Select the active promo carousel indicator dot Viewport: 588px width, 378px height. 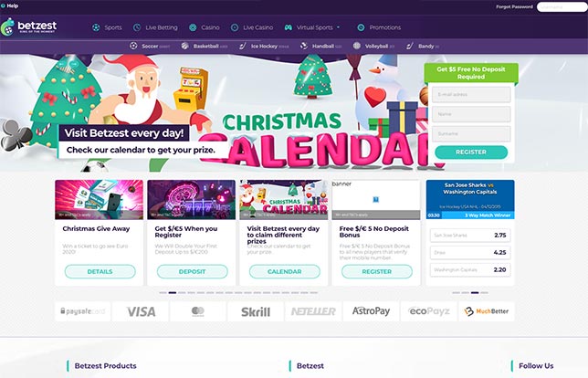pos(173,292)
